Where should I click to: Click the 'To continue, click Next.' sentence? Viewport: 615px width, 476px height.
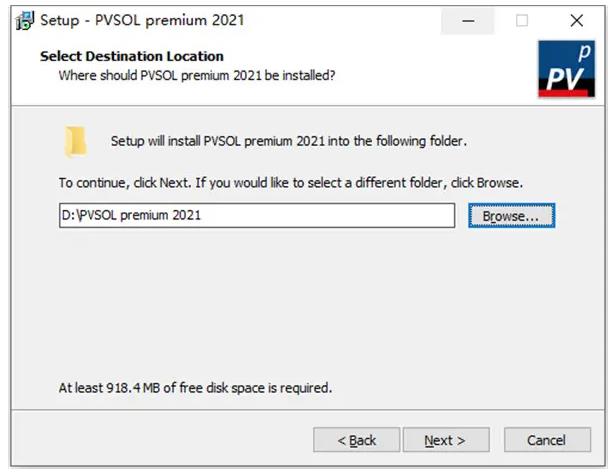[125, 183]
